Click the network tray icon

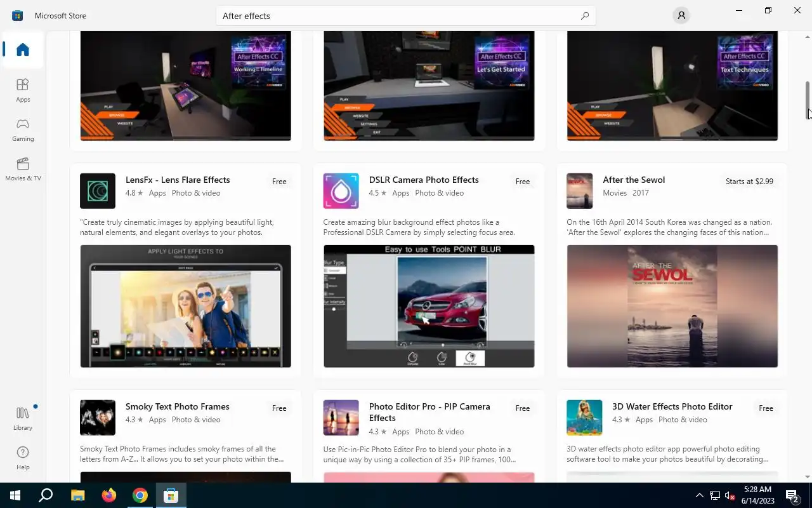pos(715,495)
